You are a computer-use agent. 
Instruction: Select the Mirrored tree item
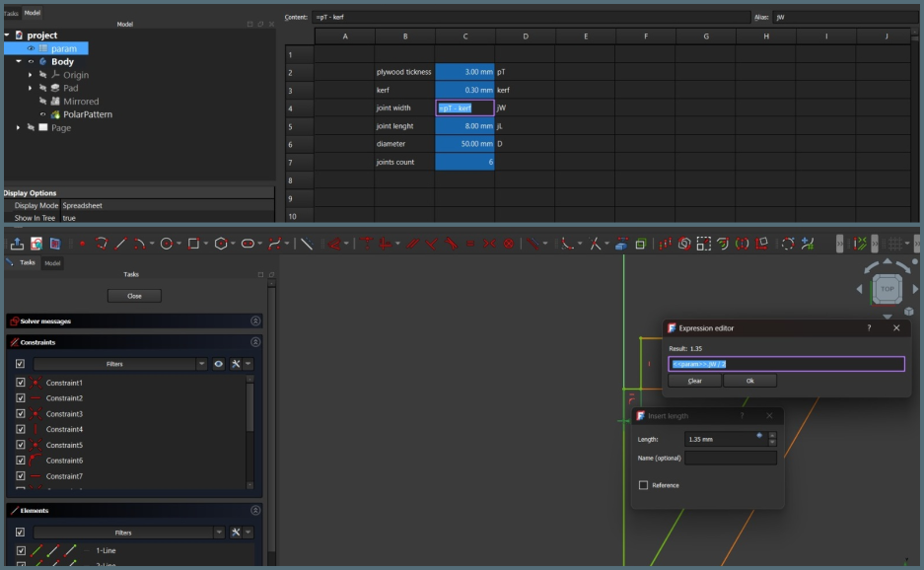click(81, 102)
